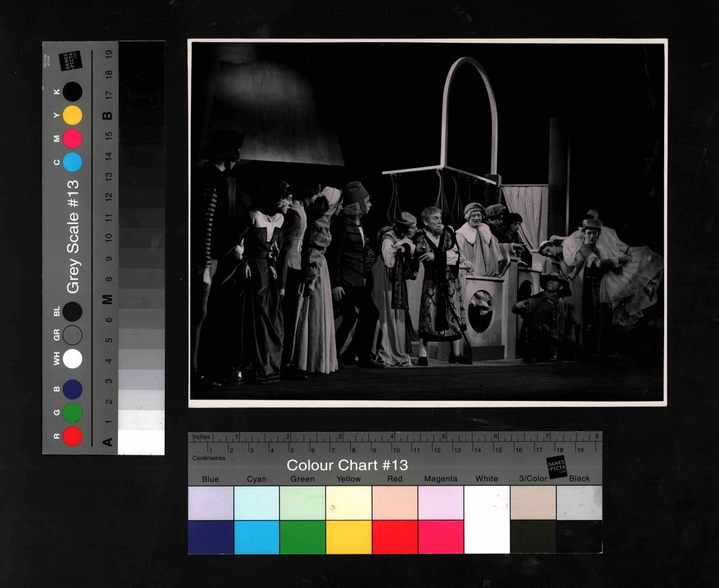Click the cyan circle labeled C
Image resolution: width=719 pixels, height=588 pixels.
(x=72, y=162)
